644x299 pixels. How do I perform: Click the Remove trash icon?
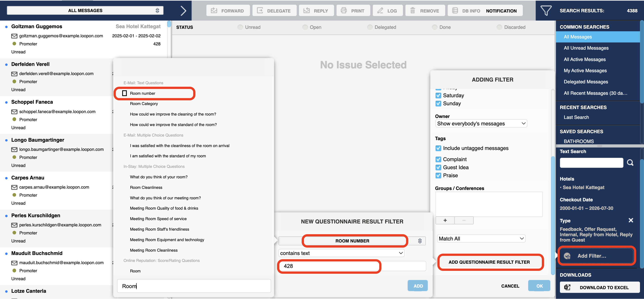(413, 11)
